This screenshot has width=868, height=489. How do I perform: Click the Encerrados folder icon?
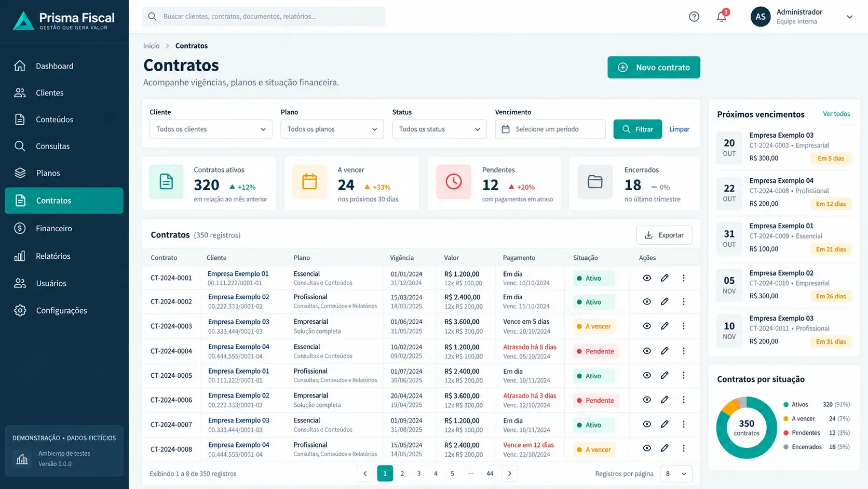tap(595, 182)
